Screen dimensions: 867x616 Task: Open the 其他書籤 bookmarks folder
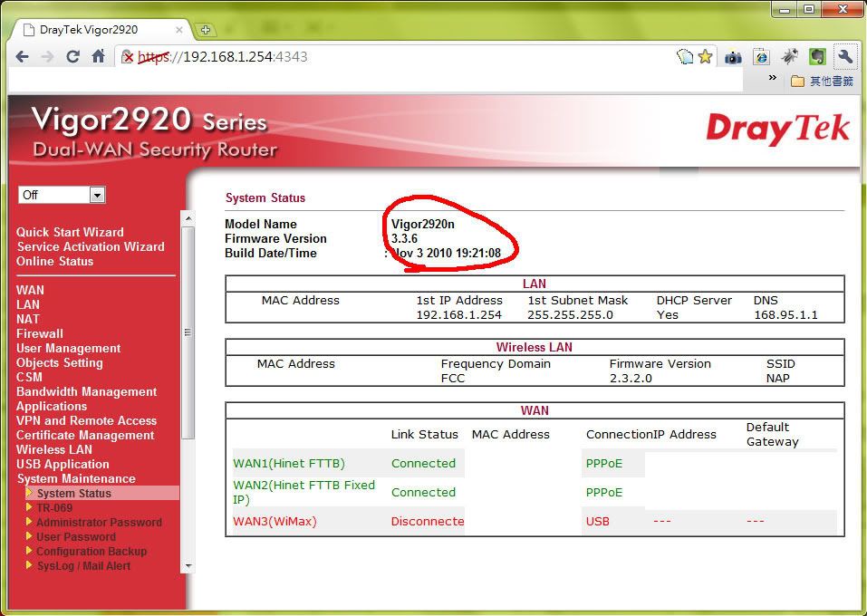[823, 82]
